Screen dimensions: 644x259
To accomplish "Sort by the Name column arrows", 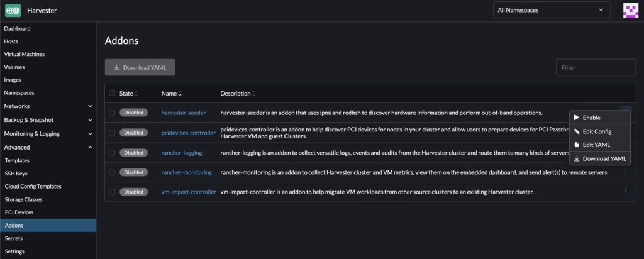I will [x=180, y=94].
